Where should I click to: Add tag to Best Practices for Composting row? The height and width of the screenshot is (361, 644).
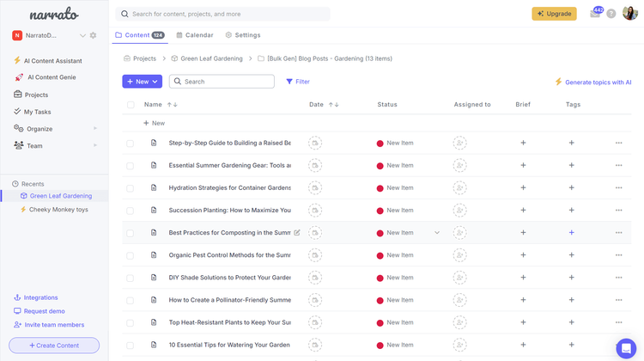click(x=571, y=232)
